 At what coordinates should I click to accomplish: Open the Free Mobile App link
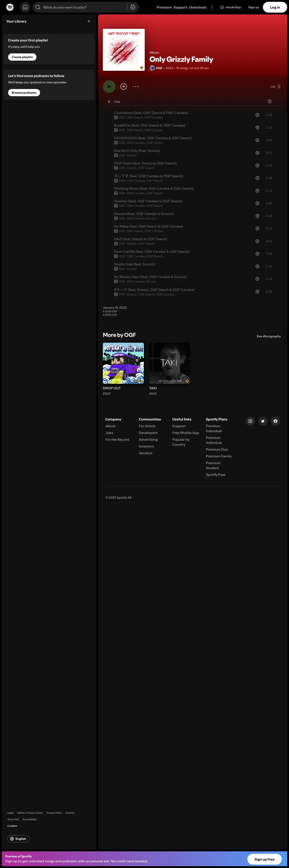pyautogui.click(x=186, y=433)
